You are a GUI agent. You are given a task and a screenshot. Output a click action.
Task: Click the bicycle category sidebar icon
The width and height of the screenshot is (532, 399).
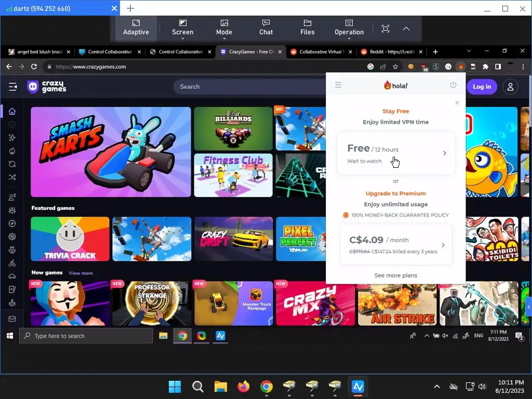(12, 263)
